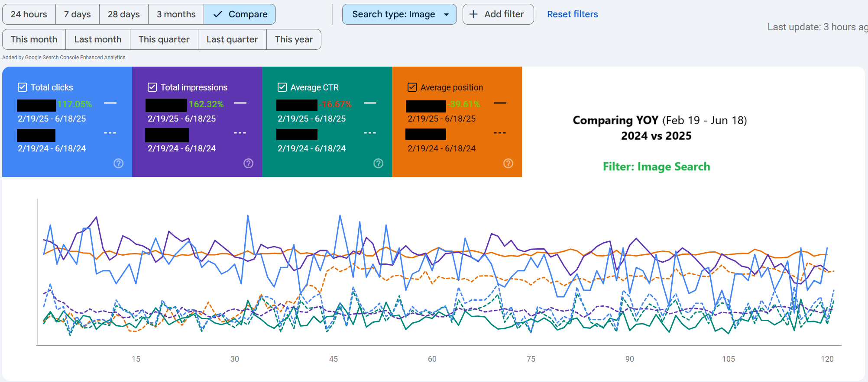
Task: Click the Reset filters link
Action: point(572,14)
